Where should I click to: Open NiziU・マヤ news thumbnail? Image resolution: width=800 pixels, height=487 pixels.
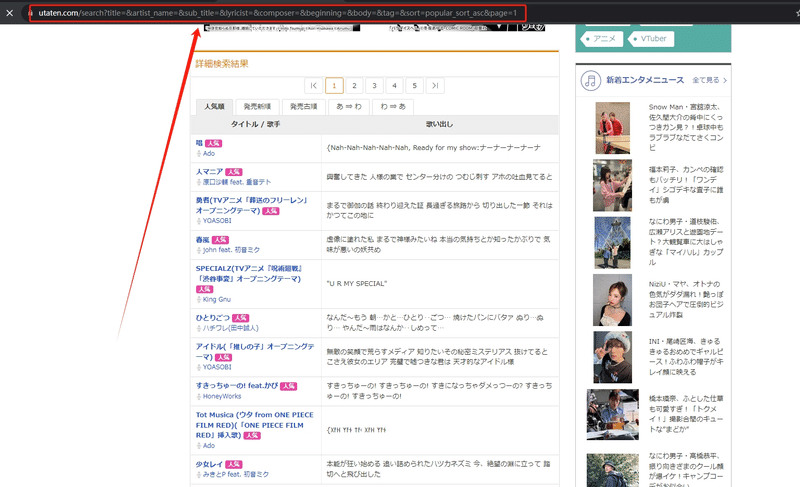612,300
